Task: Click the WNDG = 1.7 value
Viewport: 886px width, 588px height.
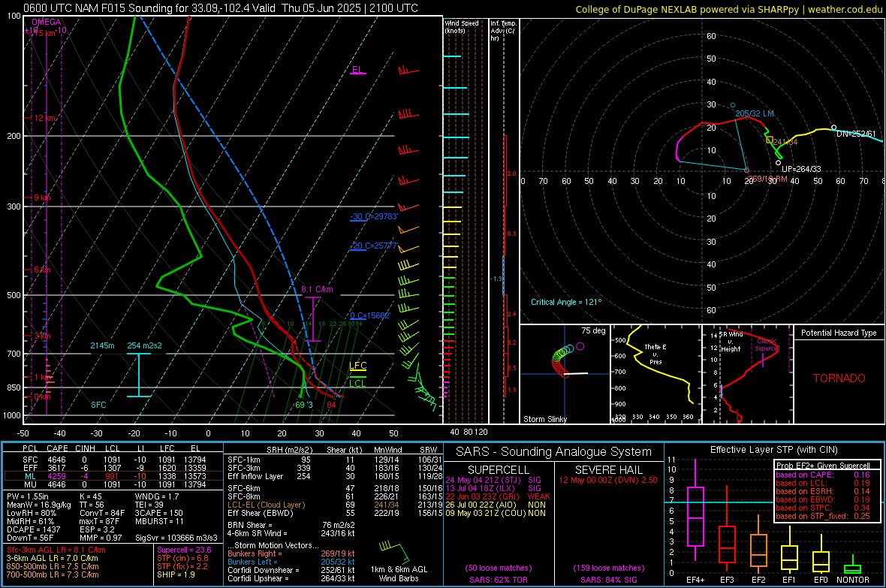Action: tap(157, 496)
